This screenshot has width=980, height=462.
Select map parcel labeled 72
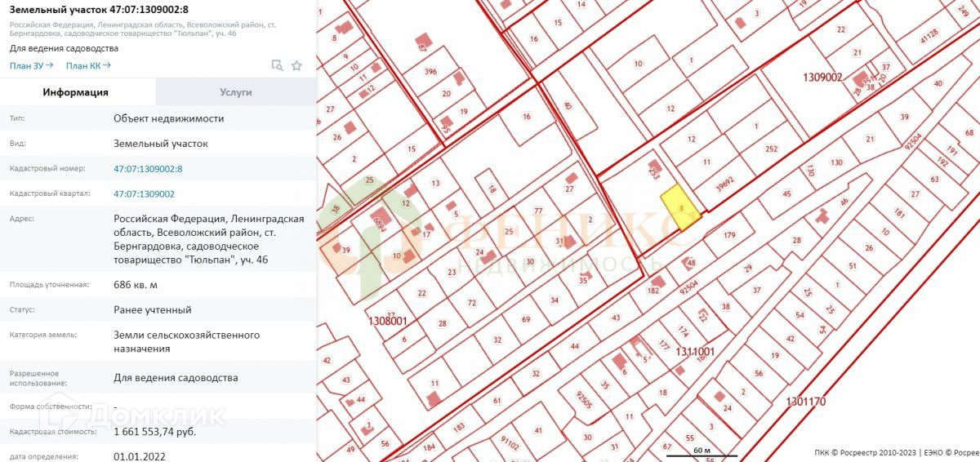point(471,303)
